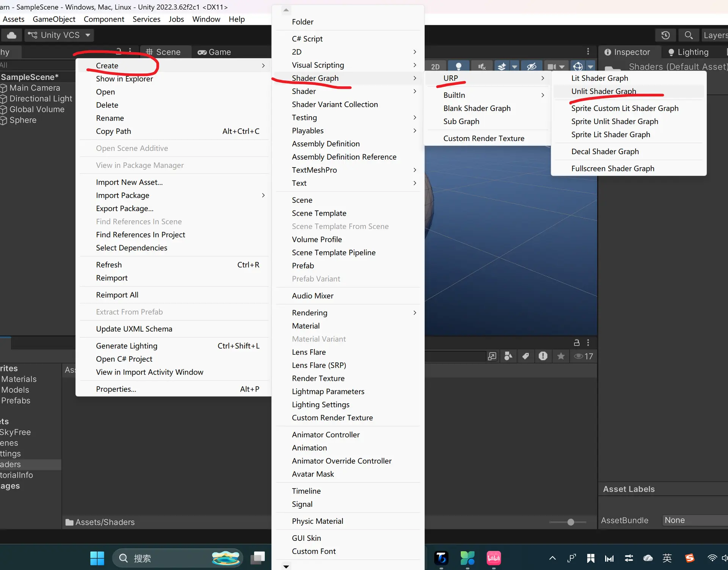Open Scene view three-dot options menu
The image size is (728, 570).
[x=588, y=52]
